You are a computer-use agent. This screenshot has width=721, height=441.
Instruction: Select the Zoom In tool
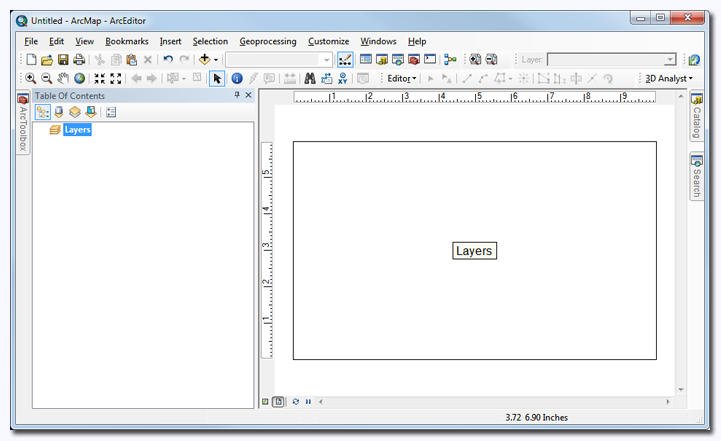click(x=30, y=78)
